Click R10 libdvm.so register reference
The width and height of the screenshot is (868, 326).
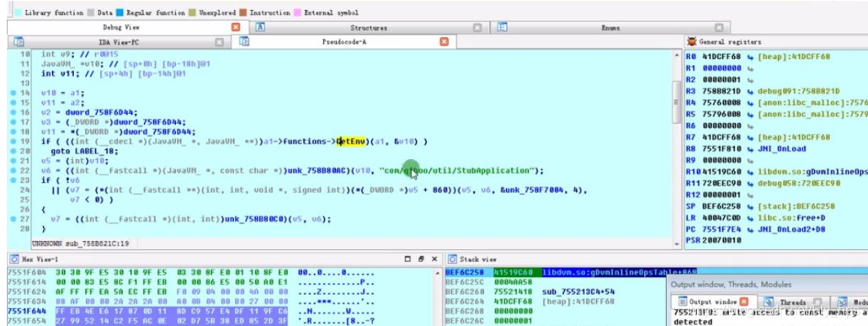pos(812,172)
